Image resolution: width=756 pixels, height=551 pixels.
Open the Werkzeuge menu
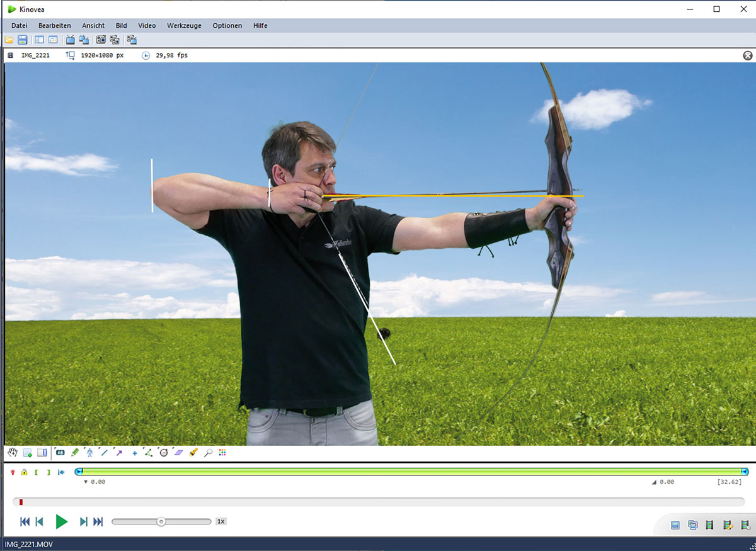(x=184, y=26)
